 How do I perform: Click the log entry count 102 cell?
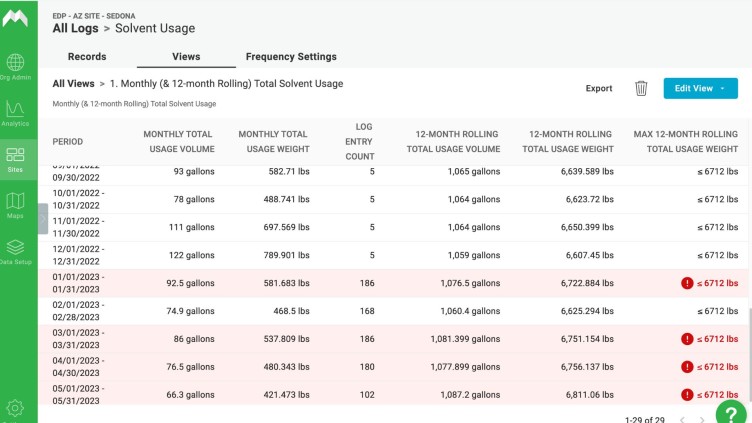[x=367, y=395]
